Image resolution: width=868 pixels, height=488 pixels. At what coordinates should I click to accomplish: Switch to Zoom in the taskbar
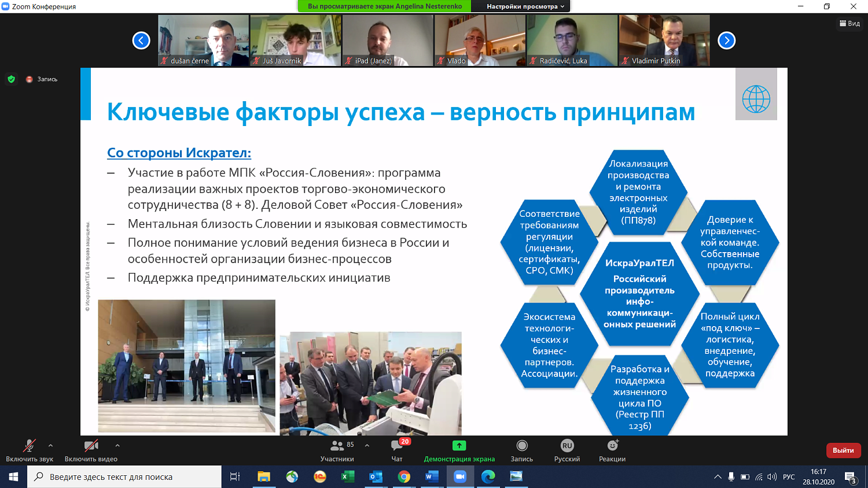(460, 476)
